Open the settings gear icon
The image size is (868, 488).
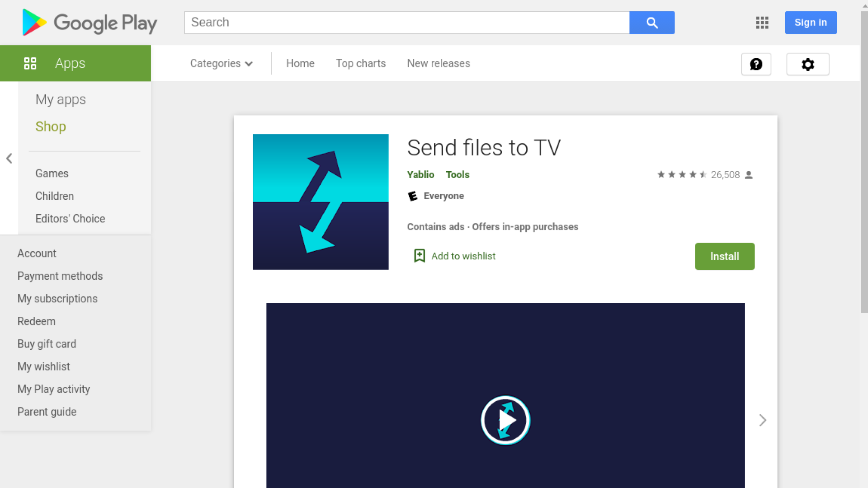(x=807, y=64)
